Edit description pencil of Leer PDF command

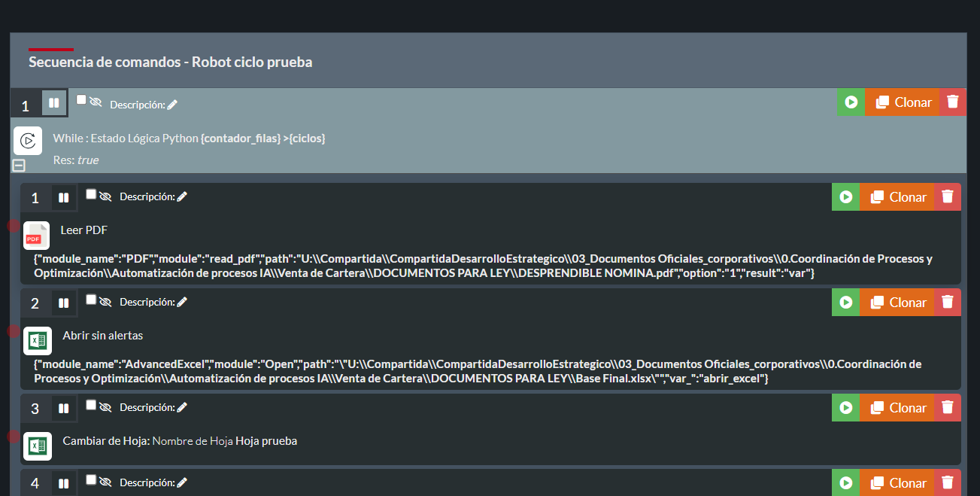pyautogui.click(x=182, y=197)
